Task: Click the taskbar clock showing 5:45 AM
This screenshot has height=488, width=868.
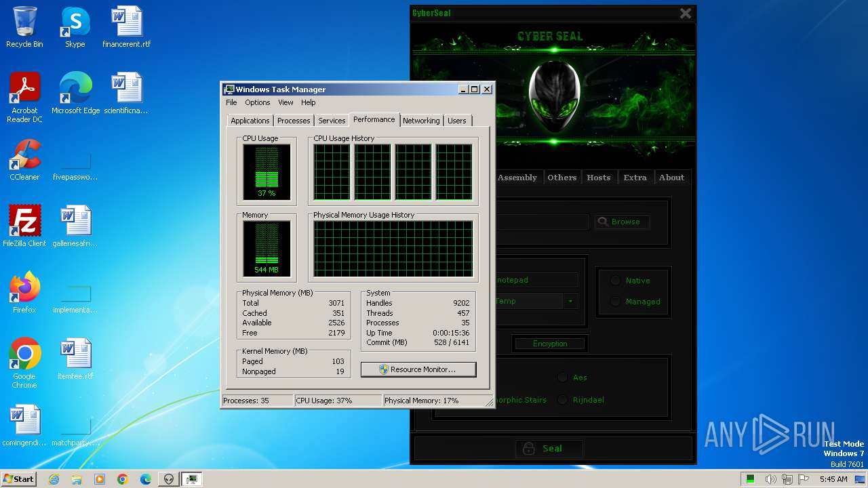Action: pyautogui.click(x=833, y=479)
